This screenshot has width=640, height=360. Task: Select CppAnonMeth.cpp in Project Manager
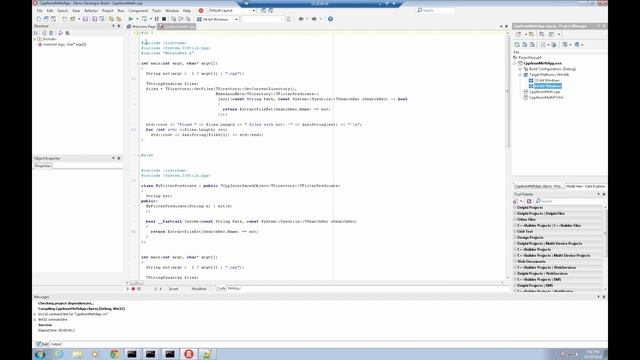pyautogui.click(x=544, y=92)
